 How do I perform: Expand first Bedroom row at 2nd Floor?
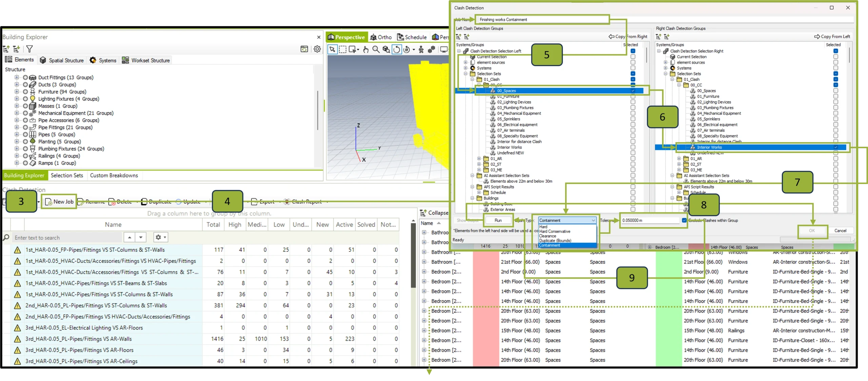click(x=424, y=272)
